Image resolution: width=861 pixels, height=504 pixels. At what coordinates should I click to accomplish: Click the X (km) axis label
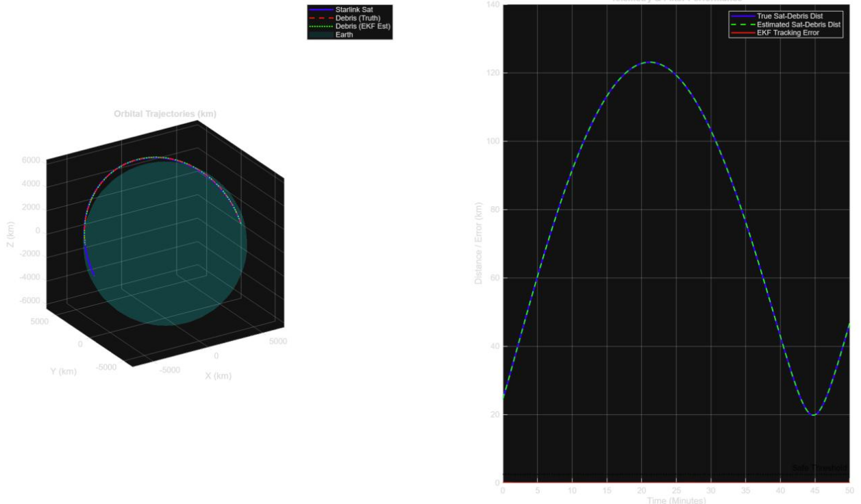point(219,376)
